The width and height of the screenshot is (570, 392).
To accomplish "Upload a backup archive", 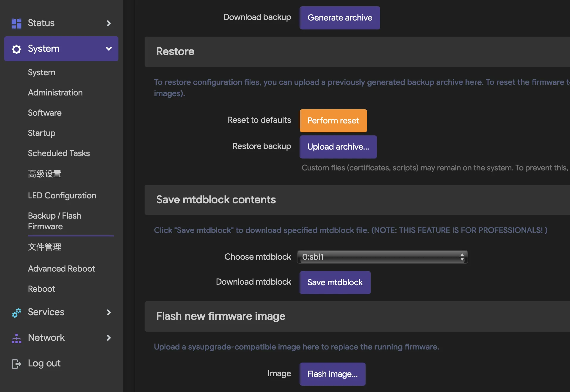I will point(338,147).
